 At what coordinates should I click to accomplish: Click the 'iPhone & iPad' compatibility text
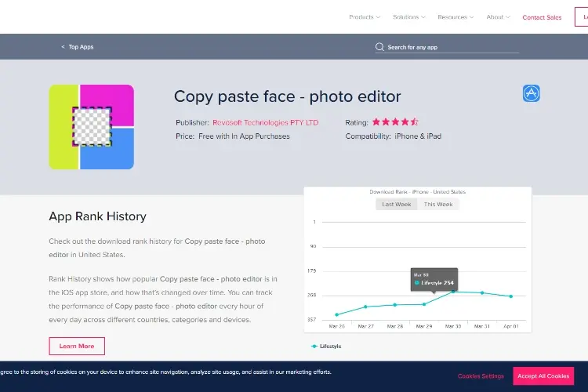tap(418, 136)
